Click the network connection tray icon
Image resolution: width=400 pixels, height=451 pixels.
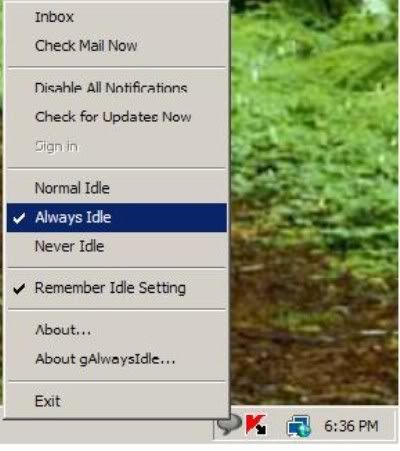[299, 426]
